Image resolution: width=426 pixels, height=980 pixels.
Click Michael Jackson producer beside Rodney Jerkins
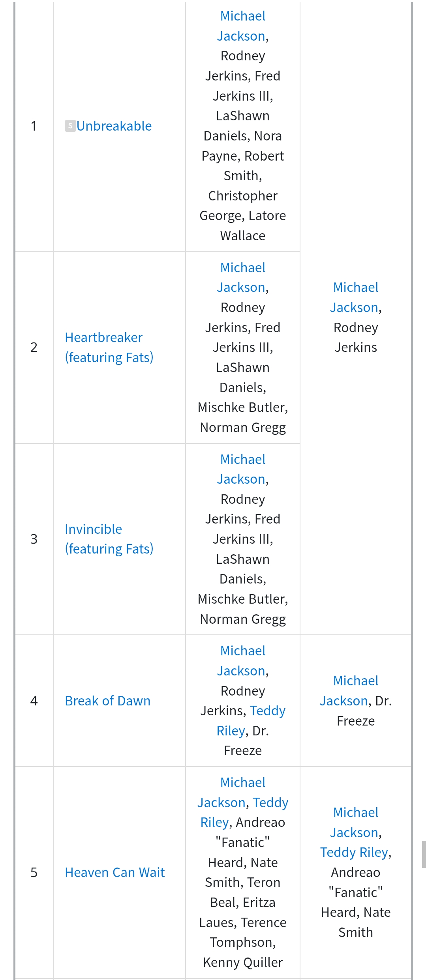(x=355, y=297)
